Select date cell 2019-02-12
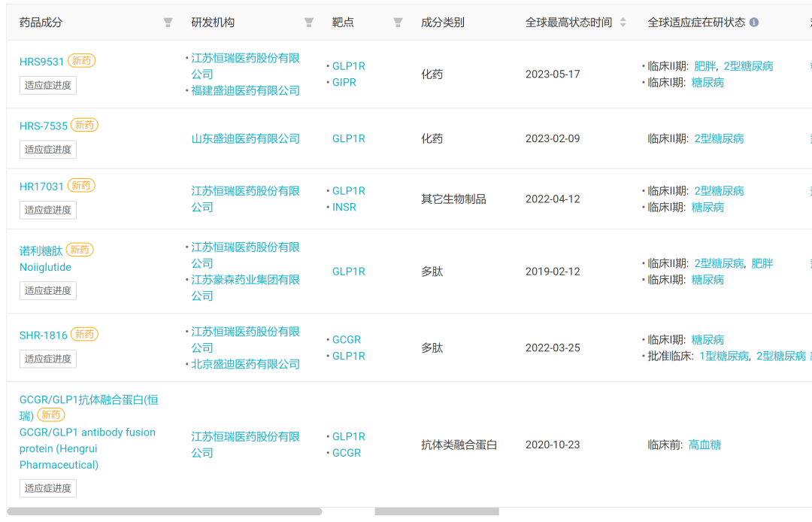Image resolution: width=812 pixels, height=522 pixels. coord(553,272)
